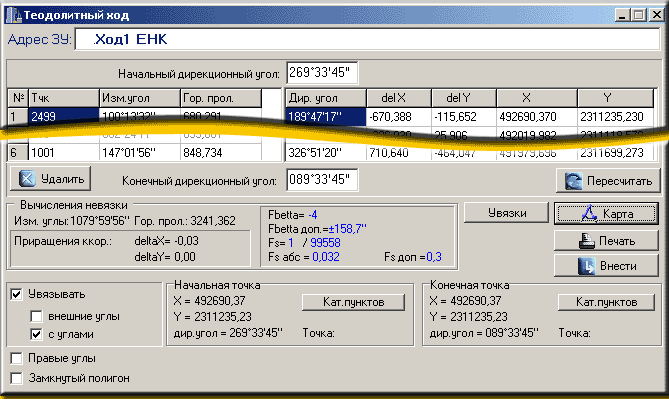This screenshot has width=669, height=399.
Task: Click the Гор. прол. column header
Action: (221, 98)
